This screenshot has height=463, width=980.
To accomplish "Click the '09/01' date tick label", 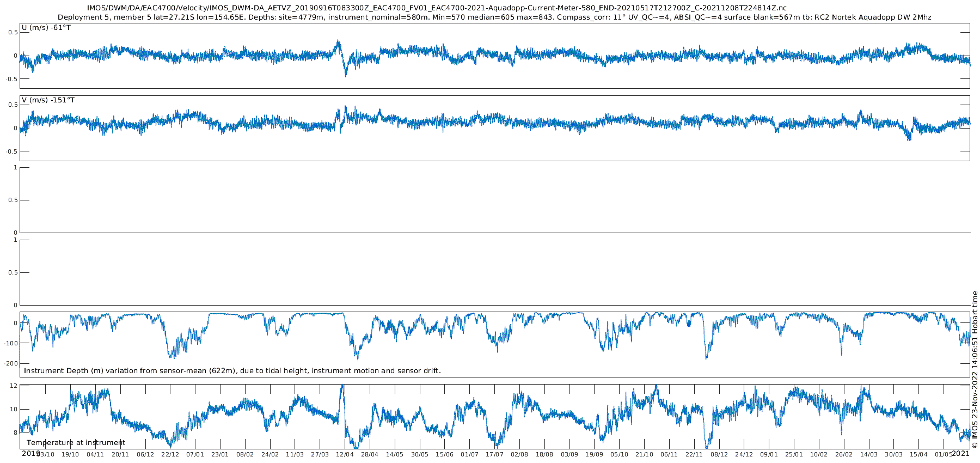I will click(x=769, y=454).
